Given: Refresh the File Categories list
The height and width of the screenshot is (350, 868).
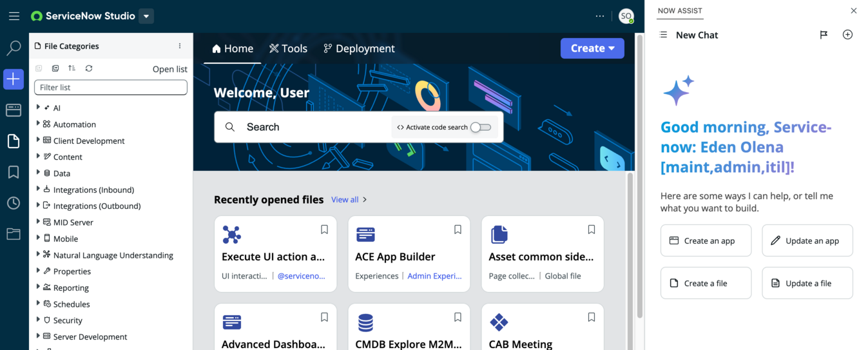Looking at the screenshot, I should pos(89,68).
